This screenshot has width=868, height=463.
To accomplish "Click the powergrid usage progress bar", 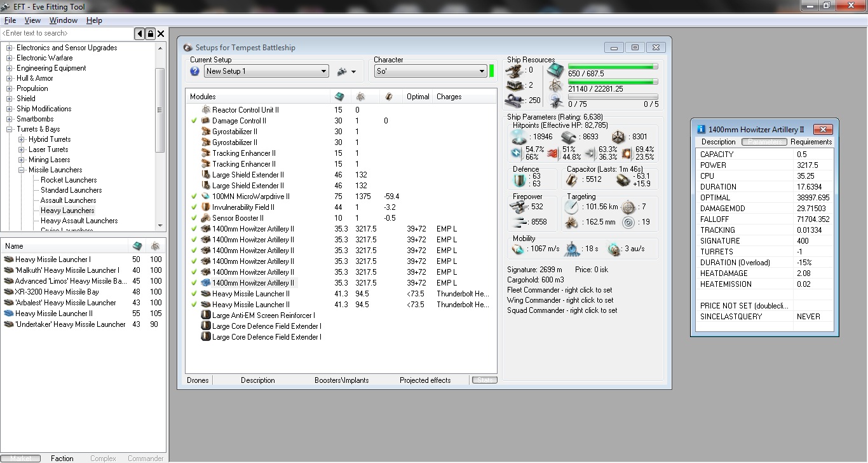I will coord(613,82).
